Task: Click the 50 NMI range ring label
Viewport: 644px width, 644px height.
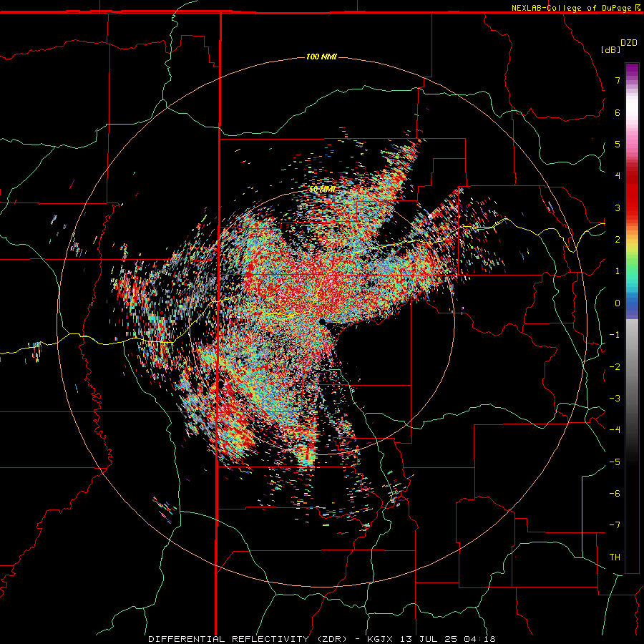Action: pyautogui.click(x=323, y=189)
